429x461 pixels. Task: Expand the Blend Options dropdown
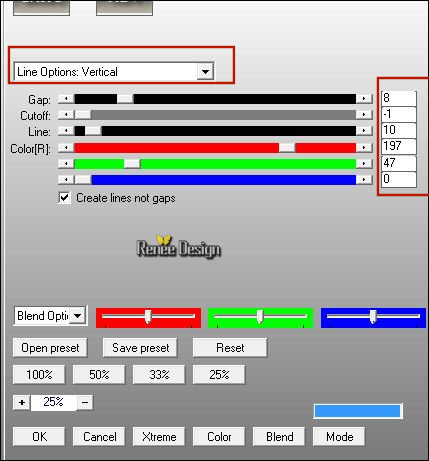point(77,315)
